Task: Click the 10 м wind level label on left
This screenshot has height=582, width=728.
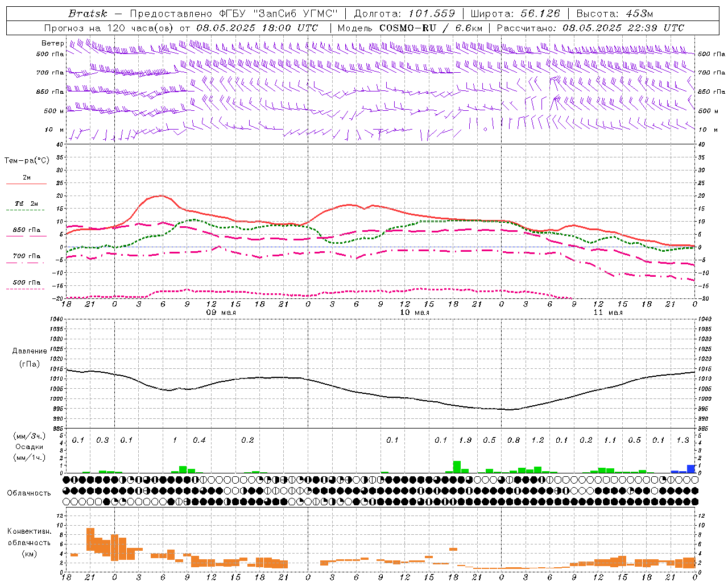Action: 54,130
